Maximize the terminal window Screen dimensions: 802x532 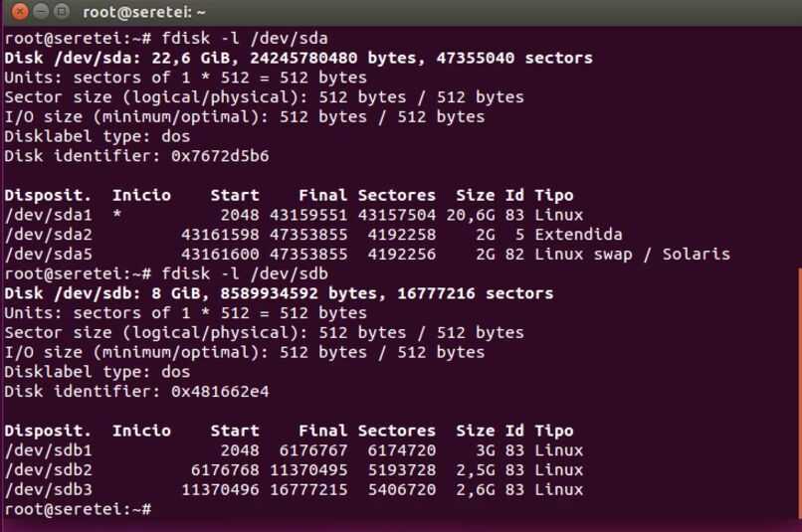(62, 11)
